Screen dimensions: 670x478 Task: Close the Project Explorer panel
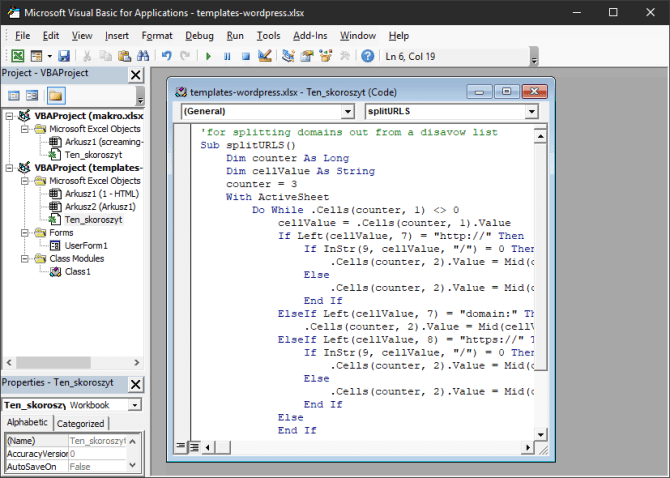click(x=136, y=74)
